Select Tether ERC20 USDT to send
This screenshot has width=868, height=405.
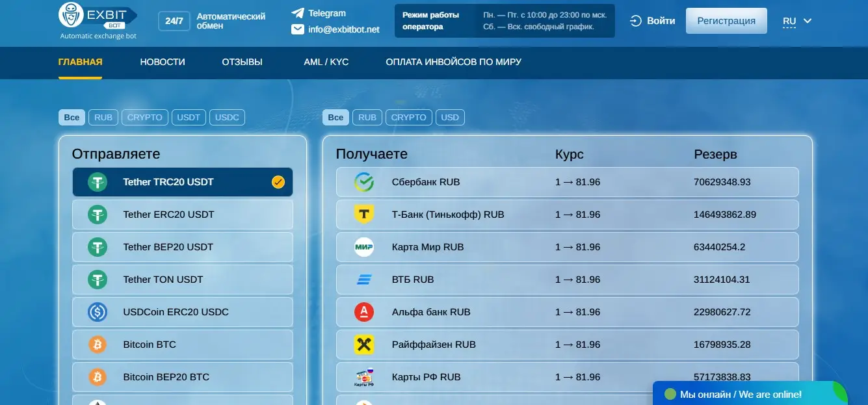(x=182, y=215)
